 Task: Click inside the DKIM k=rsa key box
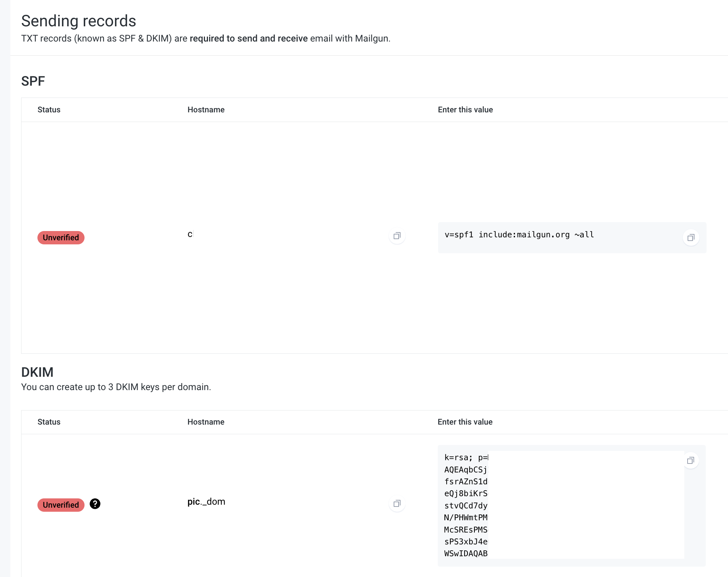click(466, 506)
